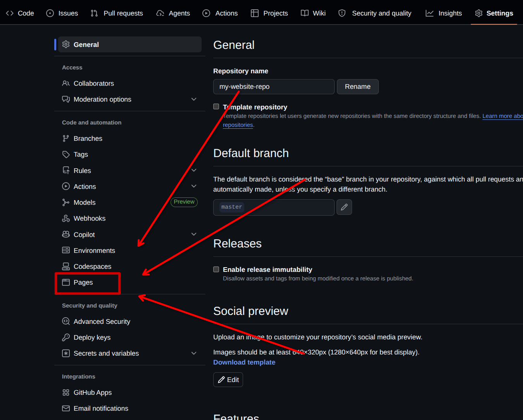Expand the sidebar Actions chevron
523x420 pixels.
coord(194,186)
